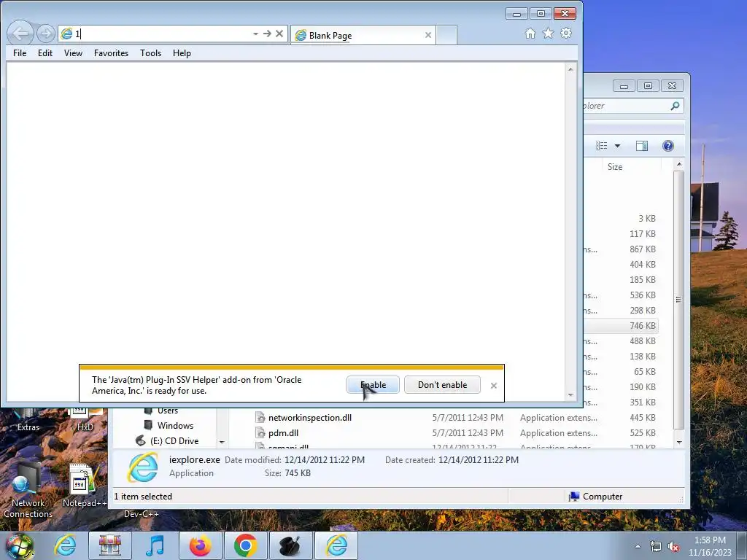Click the Stop X in the address bar
Screen dimensions: 747x560
coord(279,34)
